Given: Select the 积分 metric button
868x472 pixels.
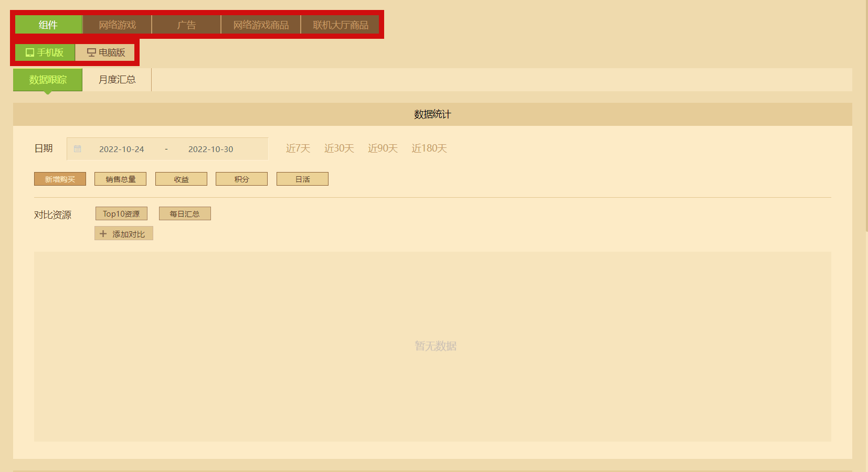Looking at the screenshot, I should [x=241, y=179].
